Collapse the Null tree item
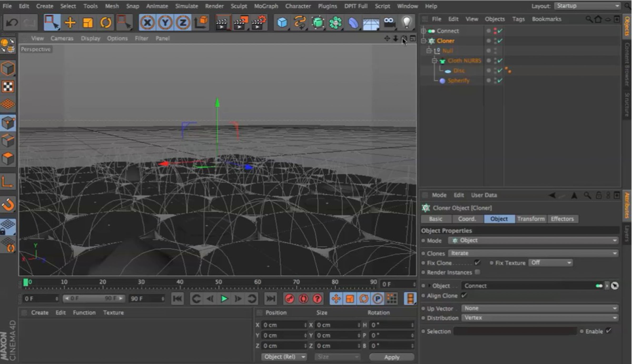The width and height of the screenshot is (632, 364). pos(429,51)
